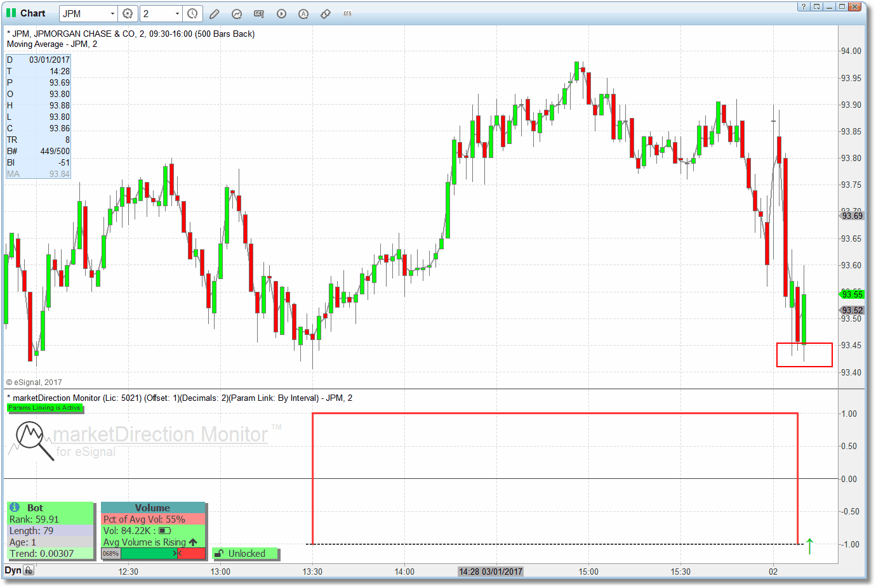Image resolution: width=876 pixels, height=588 pixels.
Task: Click the volume battery level icon
Action: 165,531
